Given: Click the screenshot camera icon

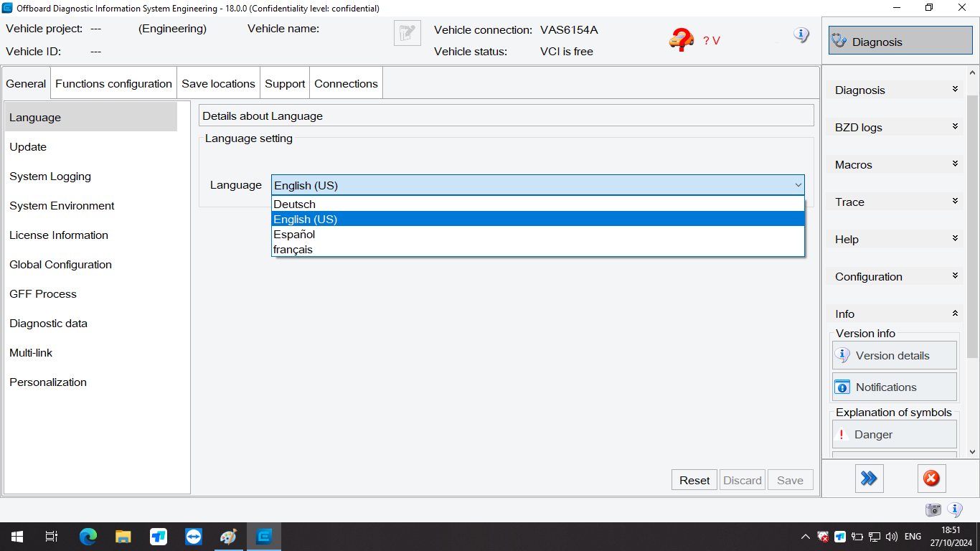Looking at the screenshot, I should point(933,509).
